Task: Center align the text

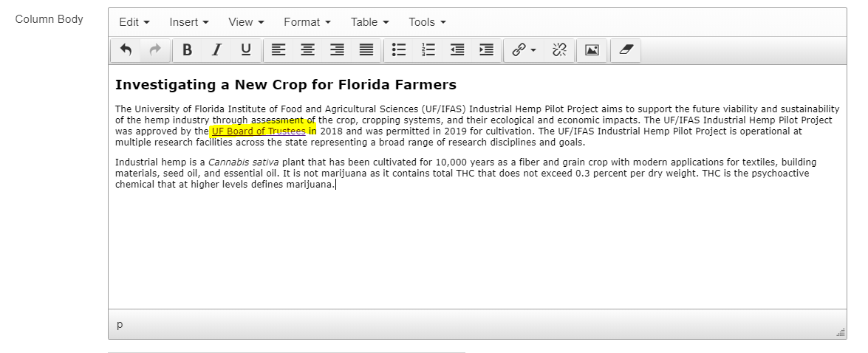Action: tap(307, 50)
